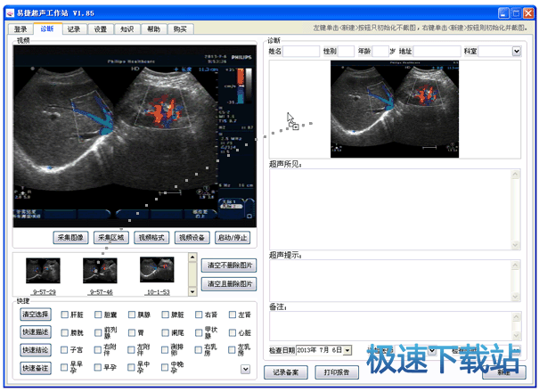Click the 采集区域 button
The height and width of the screenshot is (392, 539).
coord(111,238)
